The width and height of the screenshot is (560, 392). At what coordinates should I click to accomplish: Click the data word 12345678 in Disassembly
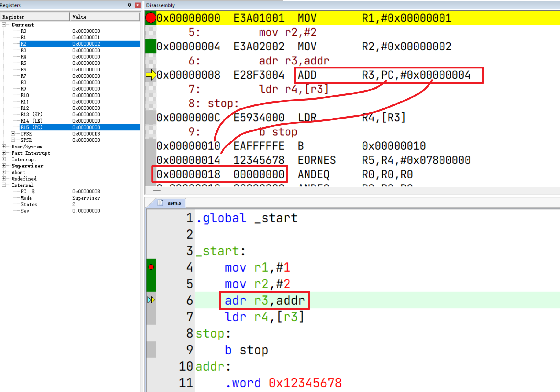[259, 160]
